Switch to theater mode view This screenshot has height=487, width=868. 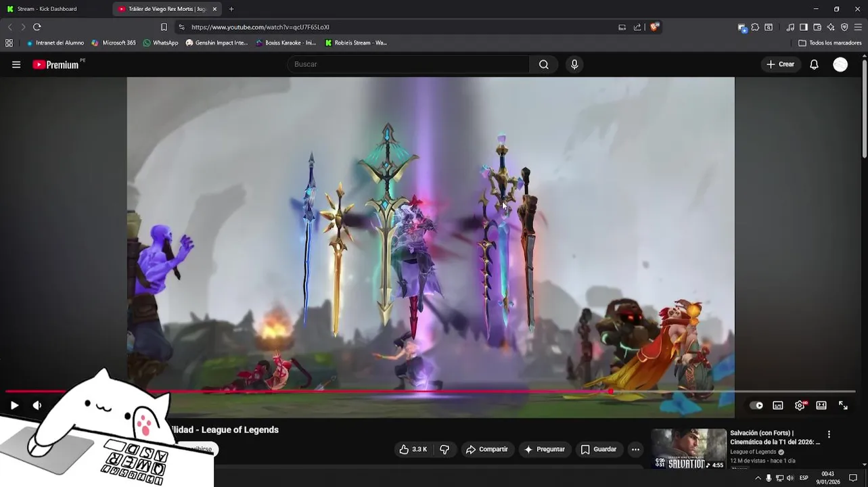click(821, 405)
